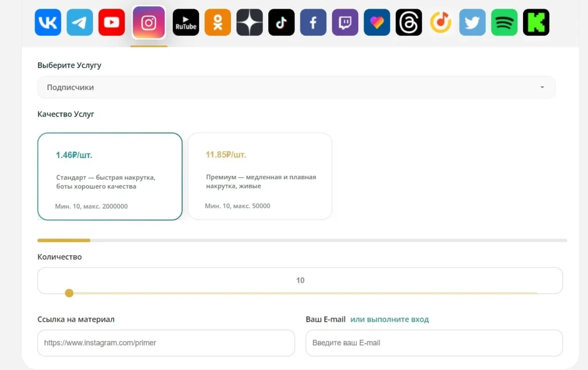
Task: Open the Подписчики service dropdown
Action: point(296,87)
